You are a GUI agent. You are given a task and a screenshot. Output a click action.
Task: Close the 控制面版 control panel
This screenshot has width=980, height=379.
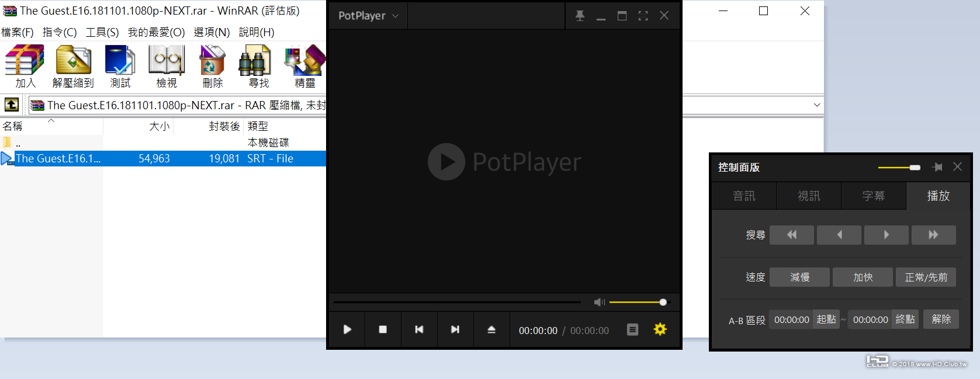click(957, 167)
